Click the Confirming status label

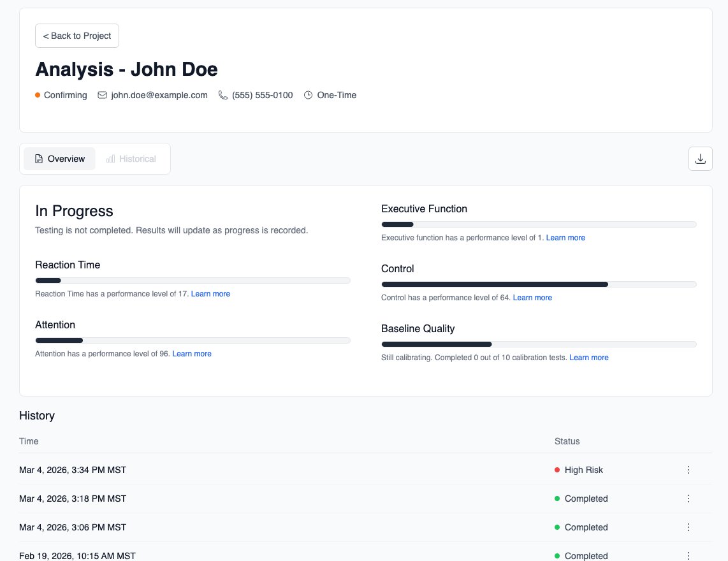tap(66, 95)
